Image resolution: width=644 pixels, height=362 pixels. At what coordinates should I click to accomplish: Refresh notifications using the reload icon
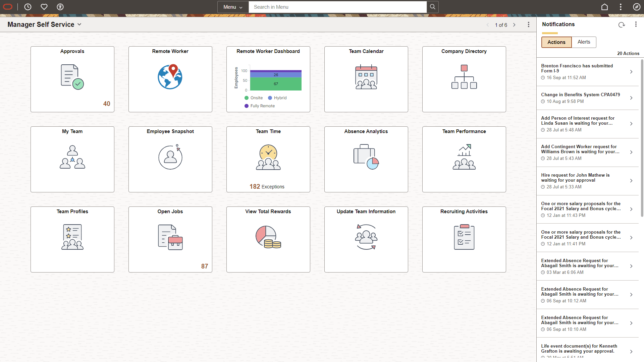(x=622, y=24)
